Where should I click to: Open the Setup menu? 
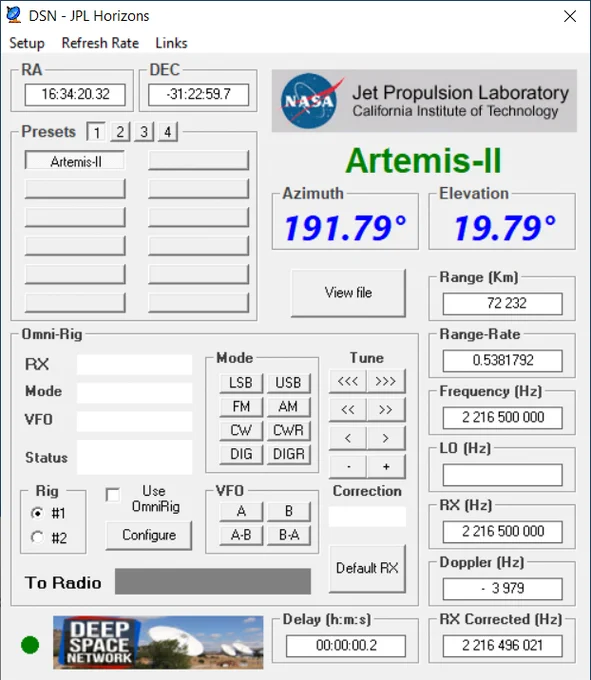27,43
